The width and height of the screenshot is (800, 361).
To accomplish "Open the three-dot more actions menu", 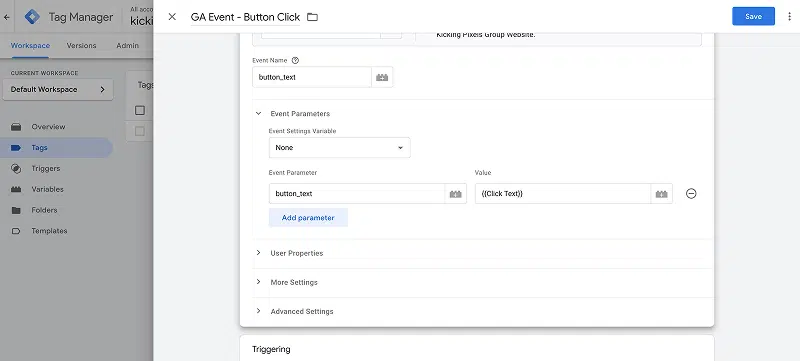I will click(789, 17).
